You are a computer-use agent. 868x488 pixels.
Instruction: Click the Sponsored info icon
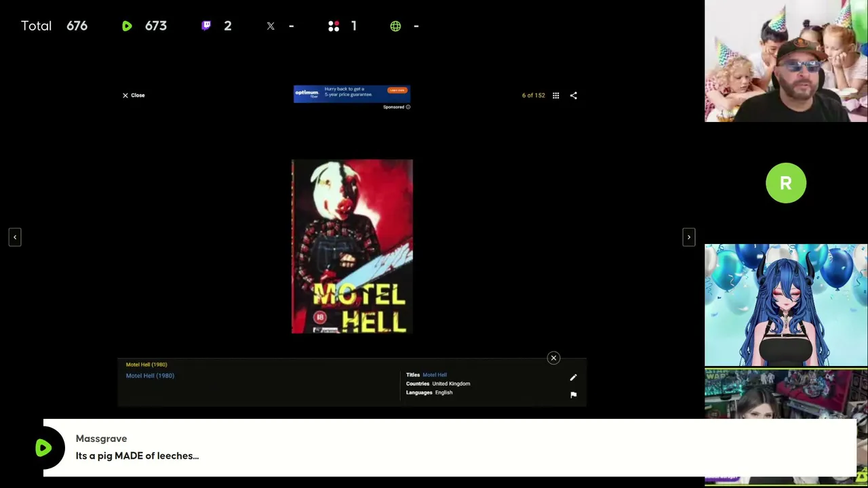(x=408, y=107)
